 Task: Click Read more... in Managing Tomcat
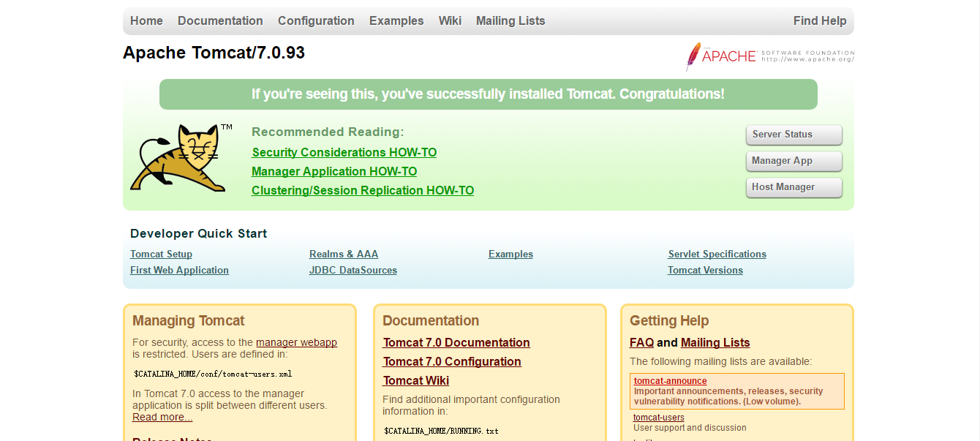click(162, 417)
